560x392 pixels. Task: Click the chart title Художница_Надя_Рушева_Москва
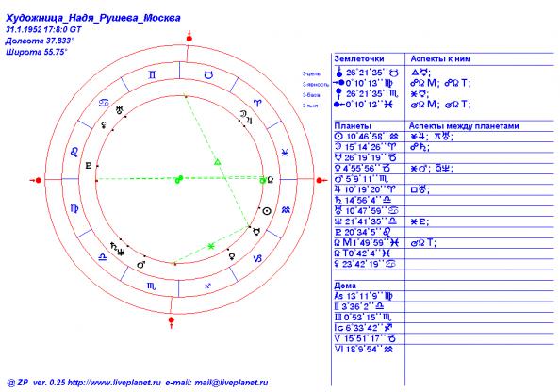coord(93,18)
